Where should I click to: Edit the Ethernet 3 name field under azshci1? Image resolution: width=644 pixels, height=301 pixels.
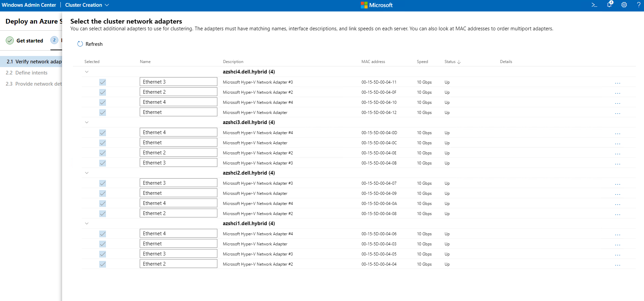coord(178,254)
